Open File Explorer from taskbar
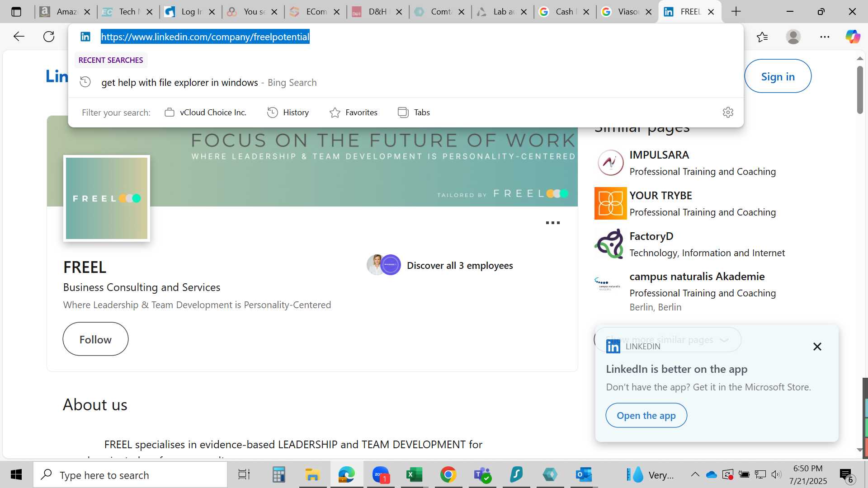This screenshot has width=868, height=488. (x=312, y=475)
